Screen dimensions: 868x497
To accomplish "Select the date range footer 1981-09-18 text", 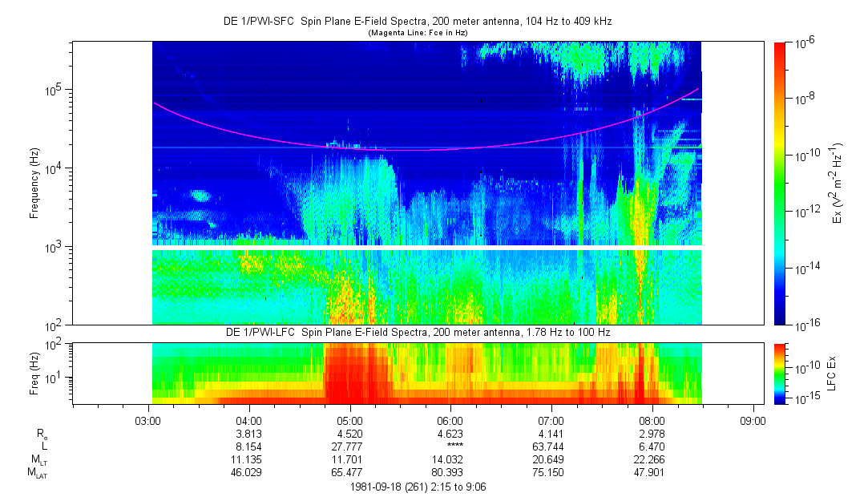I will pyautogui.click(x=418, y=487).
